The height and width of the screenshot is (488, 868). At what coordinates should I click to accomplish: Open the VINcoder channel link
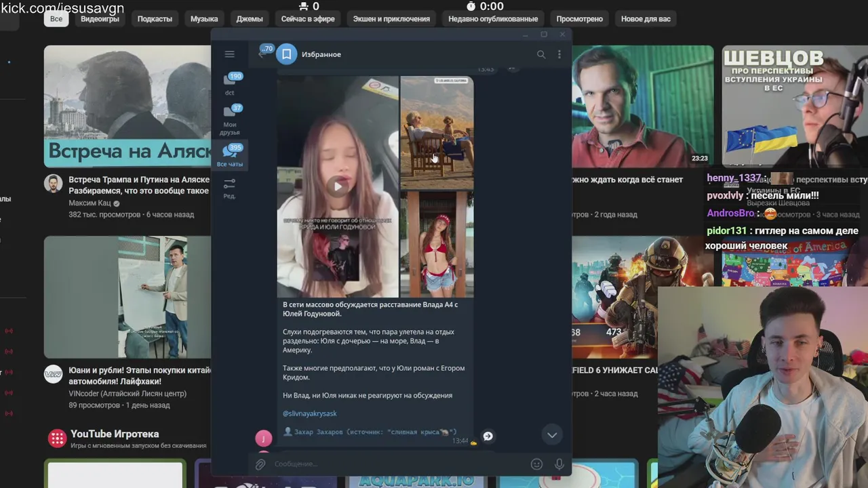pyautogui.click(x=127, y=394)
